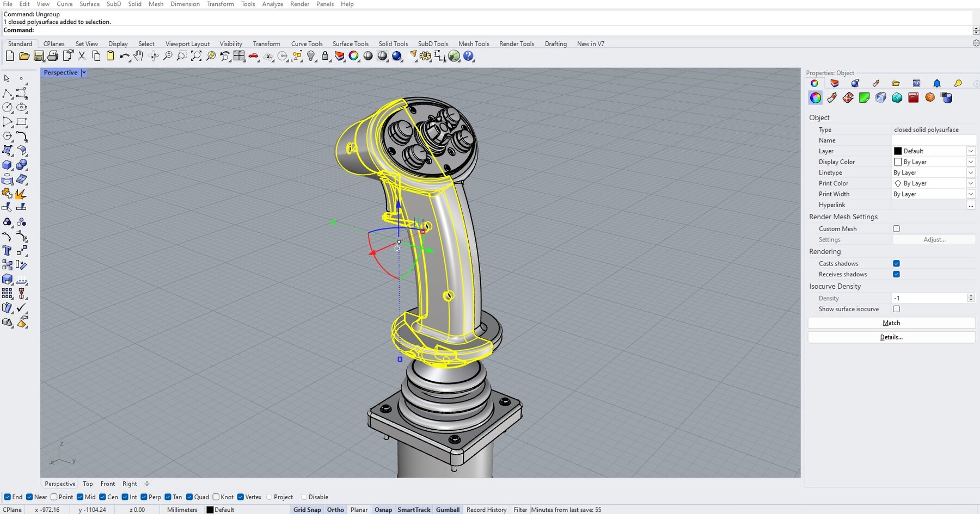Open the Layer dropdown showing Default
Screen dimensions: 980x514
click(971, 151)
